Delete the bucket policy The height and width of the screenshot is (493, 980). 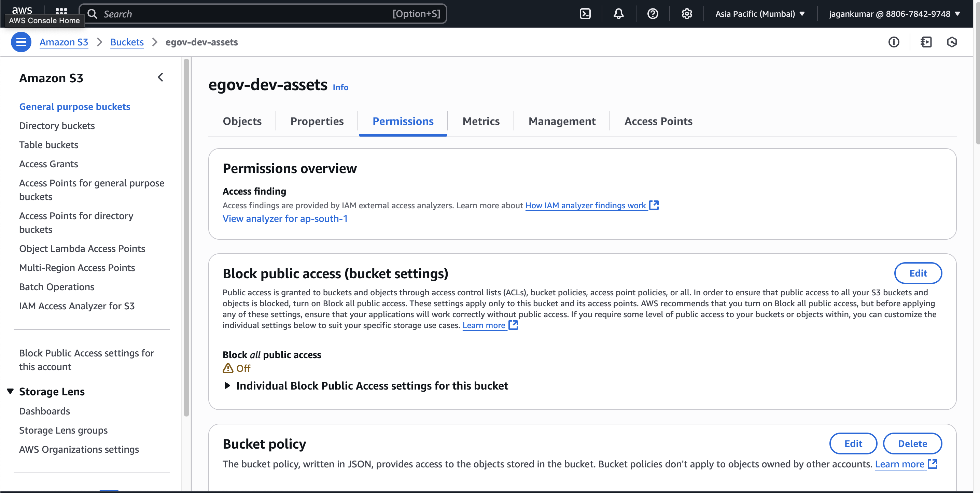(x=912, y=443)
